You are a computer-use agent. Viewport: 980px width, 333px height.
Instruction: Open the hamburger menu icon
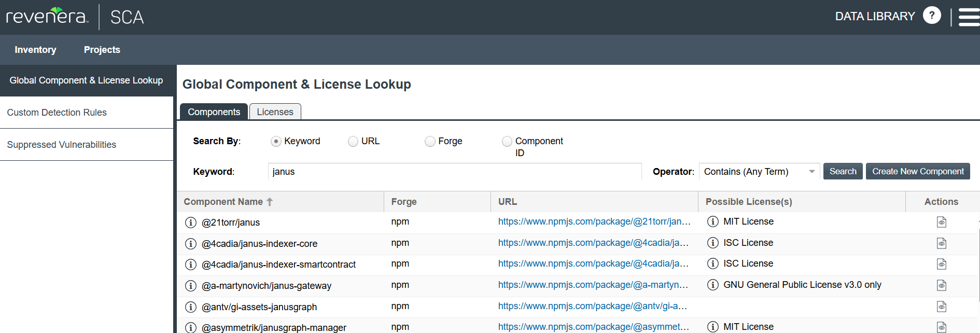[x=968, y=17]
